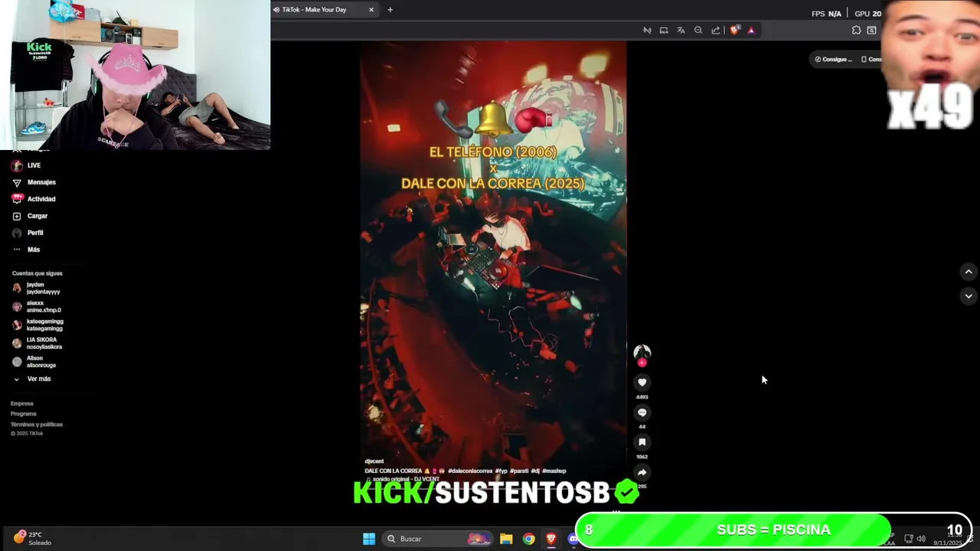Open the Más menu in the sidebar

click(27, 249)
